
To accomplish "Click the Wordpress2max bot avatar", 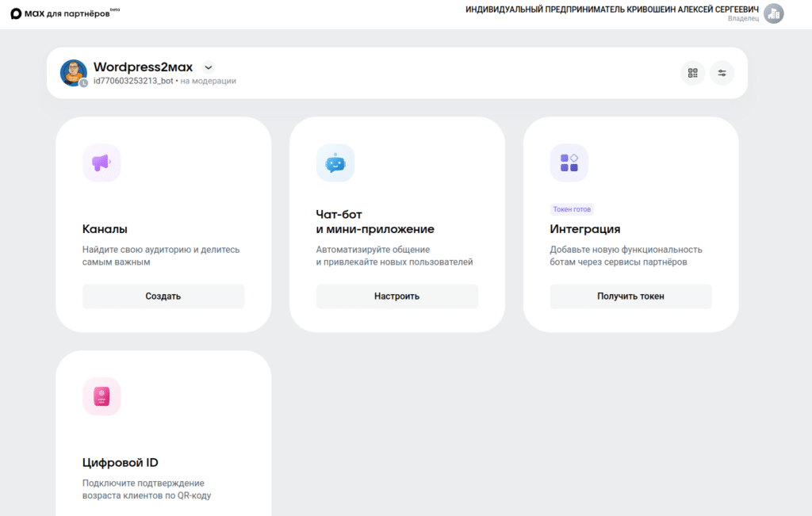I will click(73, 72).
